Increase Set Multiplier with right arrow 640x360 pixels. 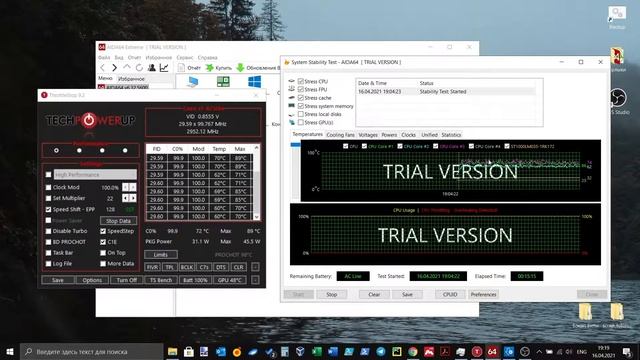pyautogui.click(x=133, y=198)
